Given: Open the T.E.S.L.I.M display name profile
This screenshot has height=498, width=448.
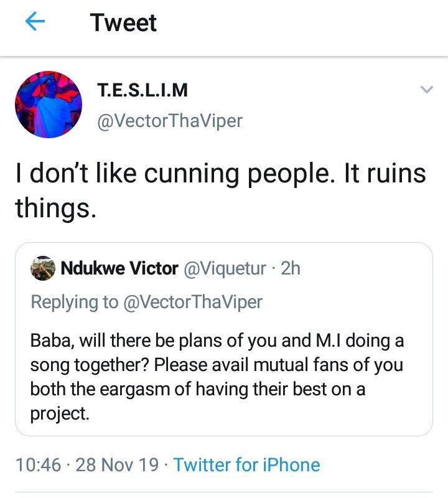Looking at the screenshot, I should click(x=142, y=91).
